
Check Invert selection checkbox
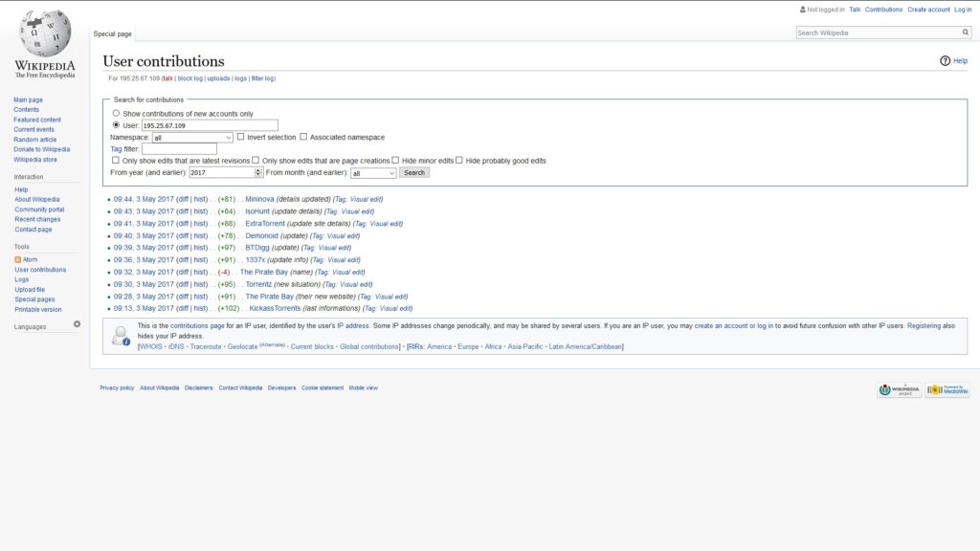click(240, 137)
